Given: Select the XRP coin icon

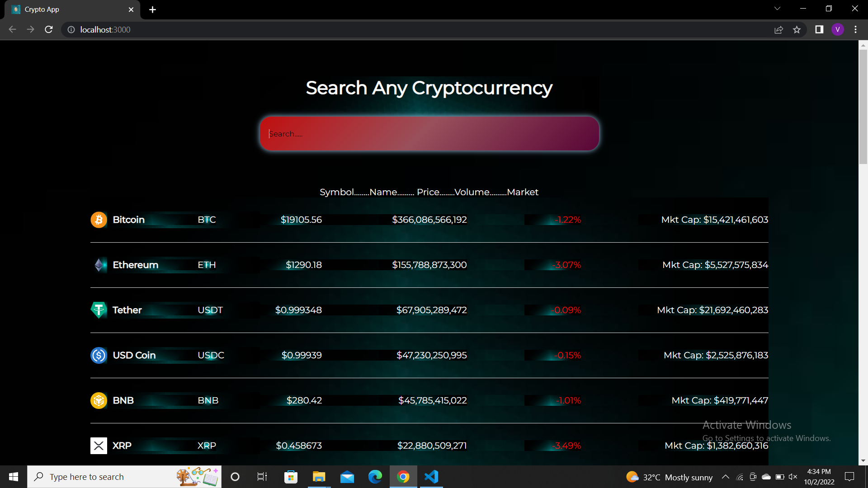Looking at the screenshot, I should 99,446.
